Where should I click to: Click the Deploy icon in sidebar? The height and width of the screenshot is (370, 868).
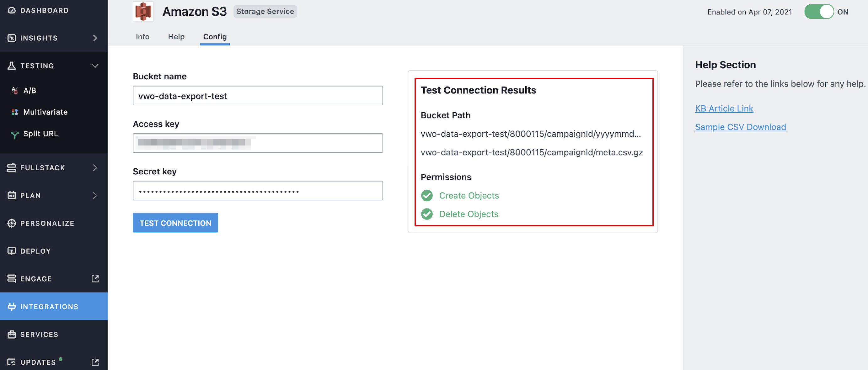click(12, 251)
